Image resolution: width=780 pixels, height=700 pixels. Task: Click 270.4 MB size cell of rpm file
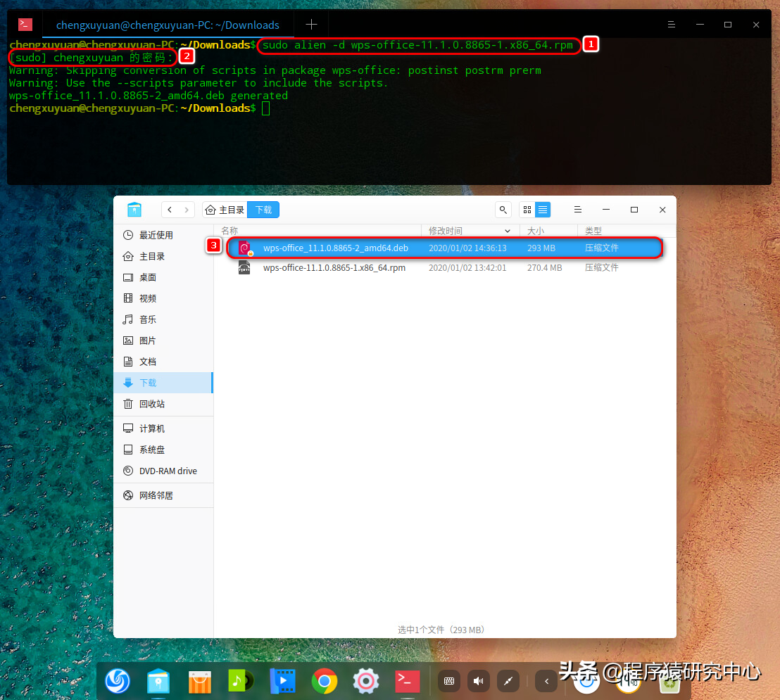pyautogui.click(x=545, y=267)
